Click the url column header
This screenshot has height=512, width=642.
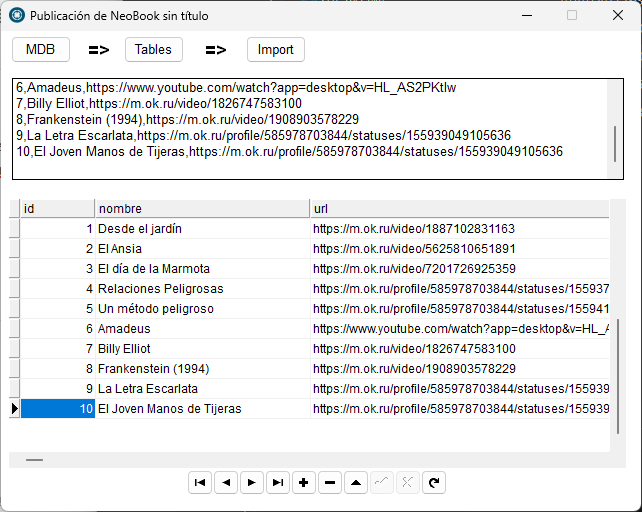pos(459,208)
